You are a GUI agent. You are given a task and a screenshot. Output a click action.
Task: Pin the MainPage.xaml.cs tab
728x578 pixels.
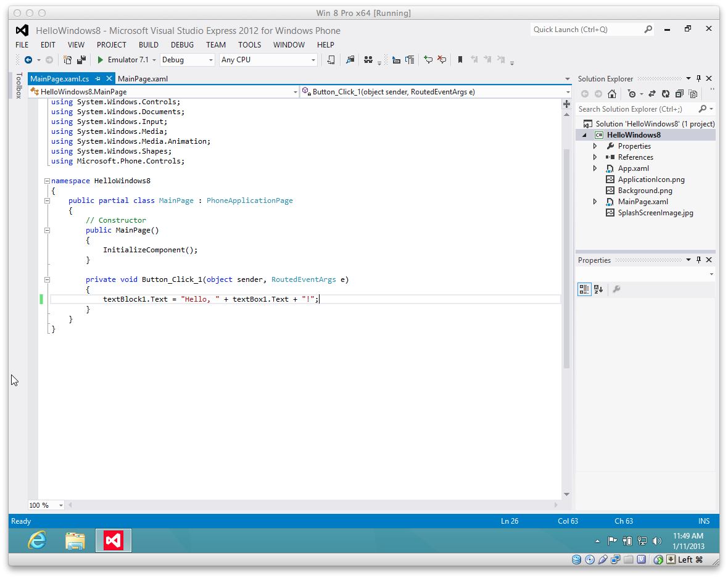click(97, 78)
